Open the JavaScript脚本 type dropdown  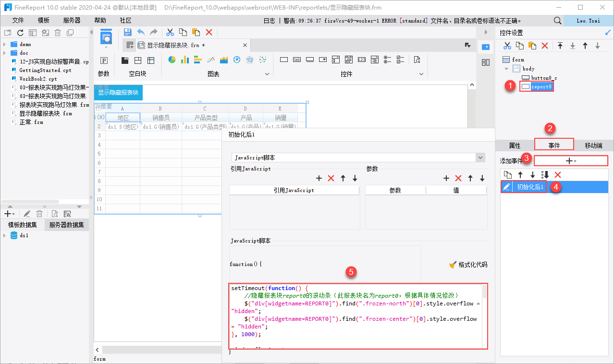pos(480,158)
